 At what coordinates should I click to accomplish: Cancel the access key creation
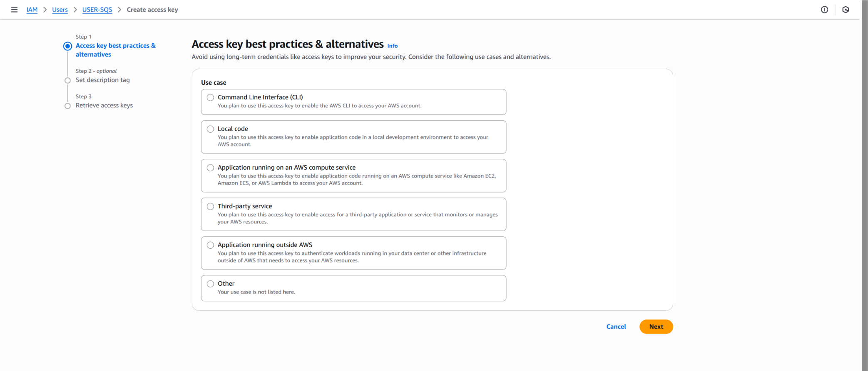click(x=616, y=326)
